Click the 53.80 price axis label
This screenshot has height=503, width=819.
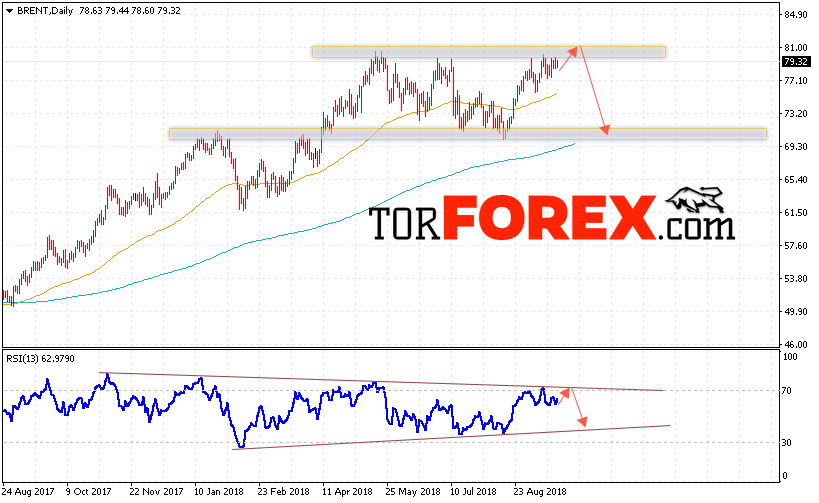(795, 278)
